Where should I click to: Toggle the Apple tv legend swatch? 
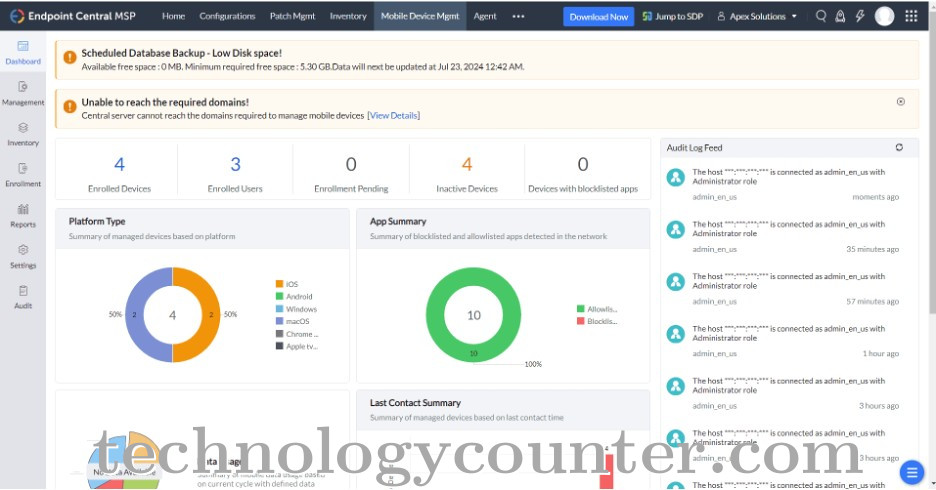279,346
